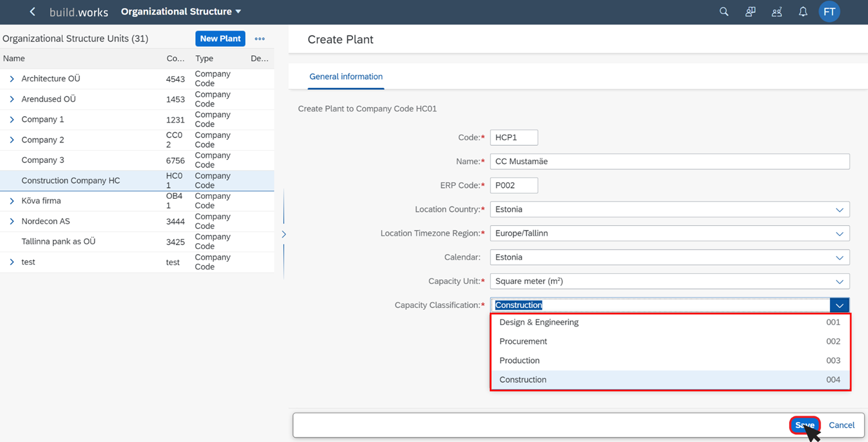The width and height of the screenshot is (868, 442).
Task: Expand the Arendused OÜ row
Action: tap(12, 99)
